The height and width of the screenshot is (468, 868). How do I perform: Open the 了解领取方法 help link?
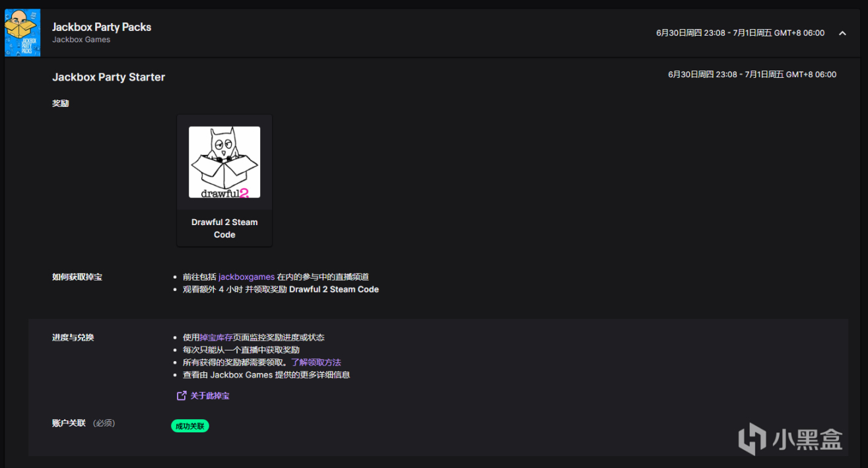pyautogui.click(x=317, y=362)
